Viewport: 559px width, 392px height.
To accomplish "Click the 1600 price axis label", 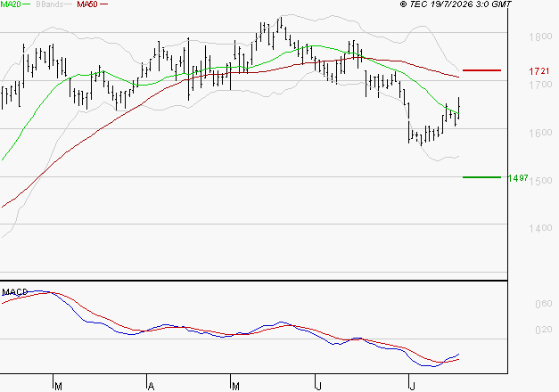I will (x=540, y=133).
